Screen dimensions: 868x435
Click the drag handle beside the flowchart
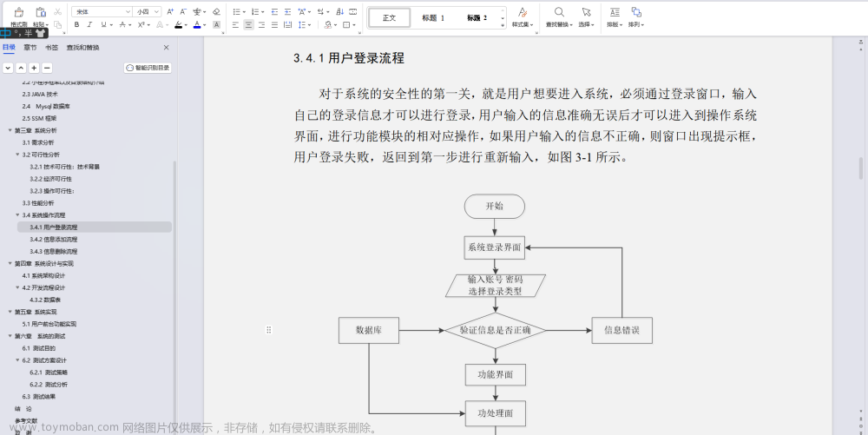pyautogui.click(x=268, y=330)
